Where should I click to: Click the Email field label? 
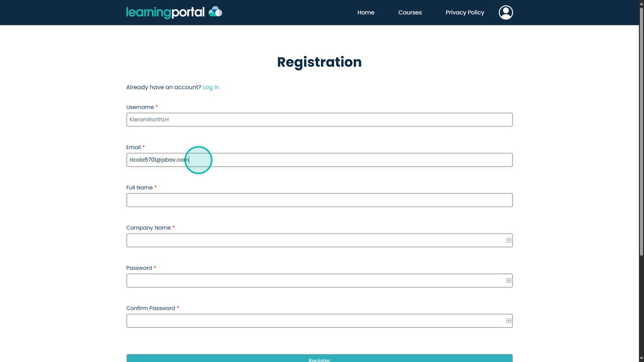[x=134, y=147]
